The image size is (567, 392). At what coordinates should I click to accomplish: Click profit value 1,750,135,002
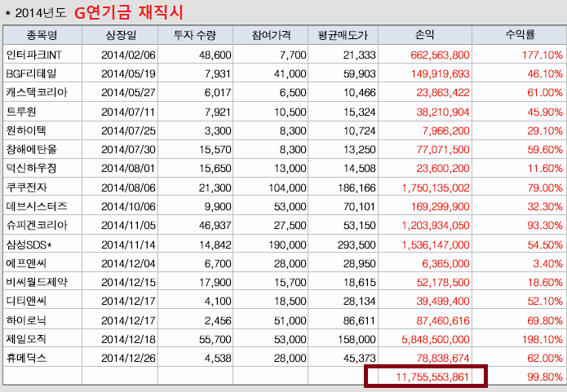click(x=436, y=187)
